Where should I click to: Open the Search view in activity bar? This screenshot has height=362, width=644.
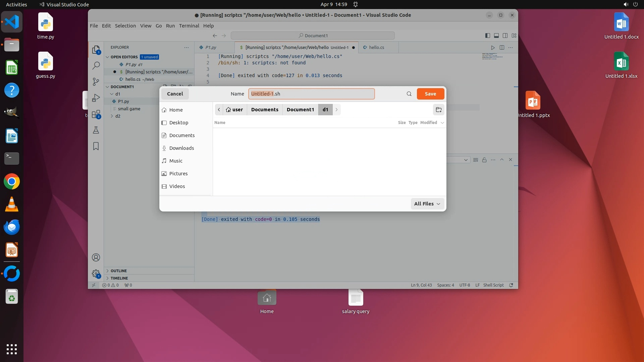tap(96, 65)
